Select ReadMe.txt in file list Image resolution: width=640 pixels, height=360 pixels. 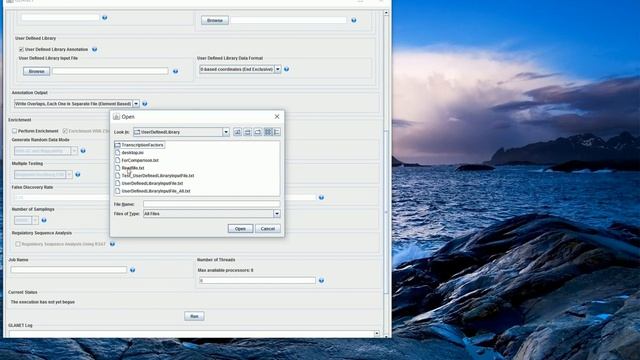click(133, 168)
